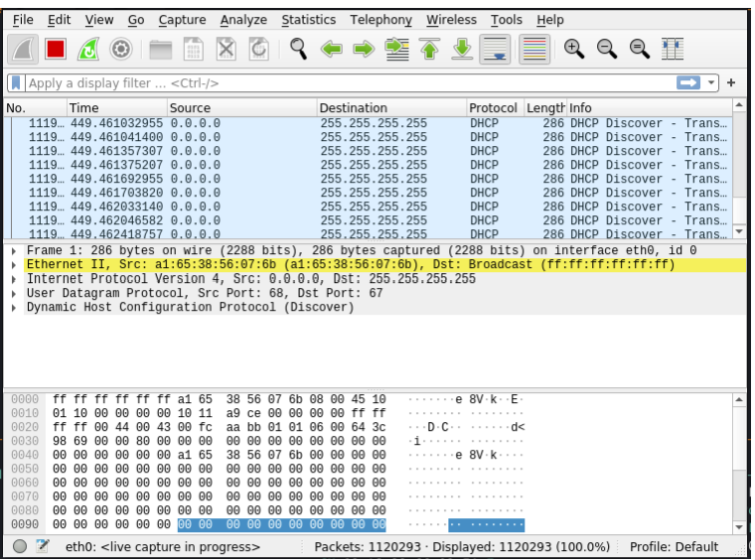Toggle packet colorization rules
This screenshot has height=560, width=755.
(534, 49)
